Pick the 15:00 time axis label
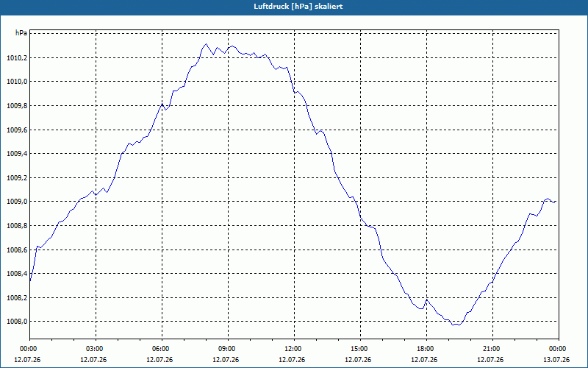588x368 pixels. coord(360,349)
